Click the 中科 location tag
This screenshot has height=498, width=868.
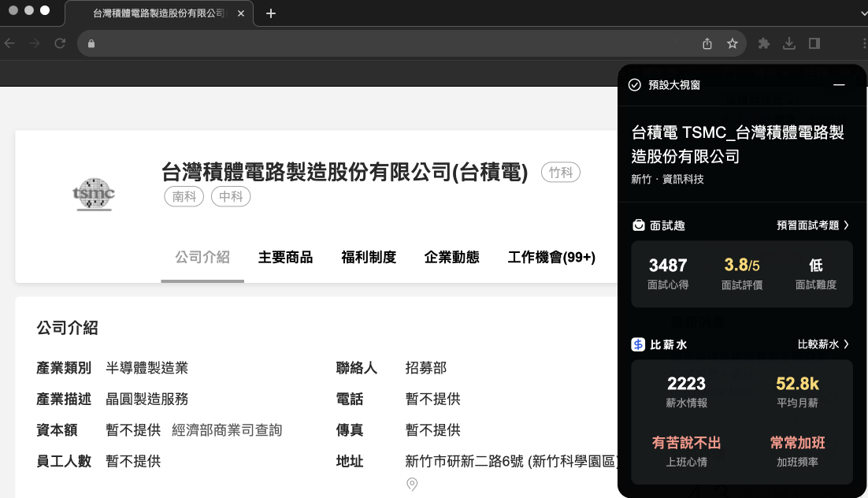pyautogui.click(x=231, y=197)
